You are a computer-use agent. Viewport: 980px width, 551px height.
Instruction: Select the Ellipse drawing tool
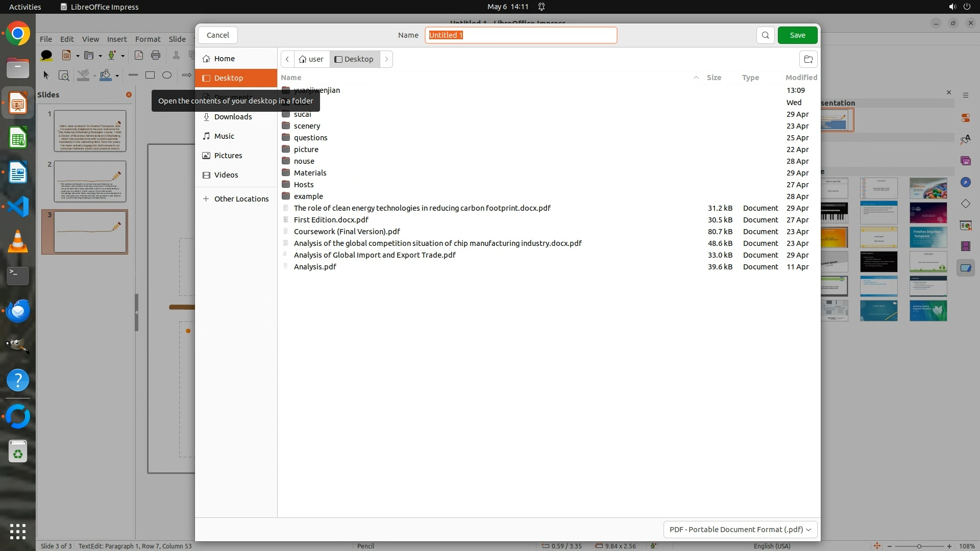(167, 75)
